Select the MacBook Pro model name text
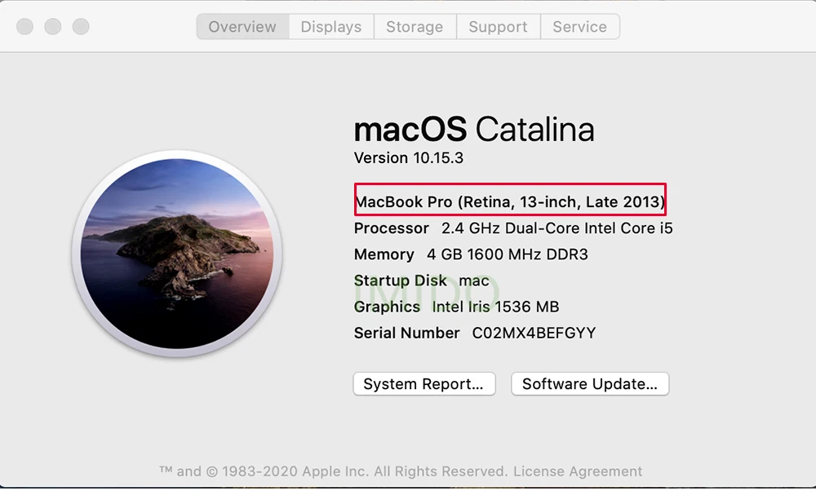Screen dimensions: 816x504 (x=510, y=201)
